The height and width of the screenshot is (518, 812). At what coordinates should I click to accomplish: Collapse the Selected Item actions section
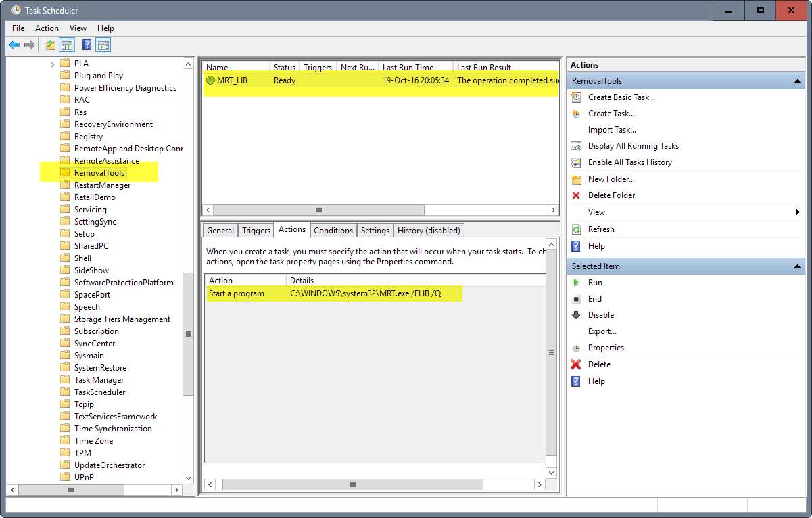point(798,266)
